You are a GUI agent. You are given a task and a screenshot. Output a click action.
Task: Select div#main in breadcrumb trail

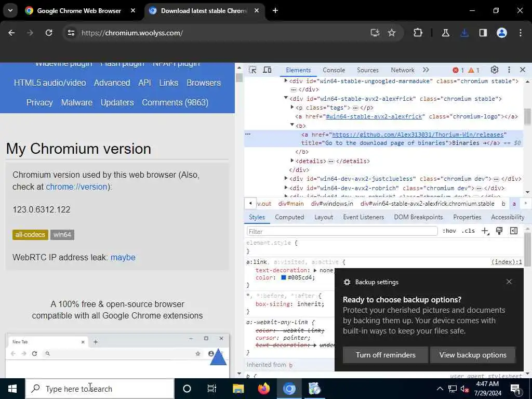tap(291, 204)
